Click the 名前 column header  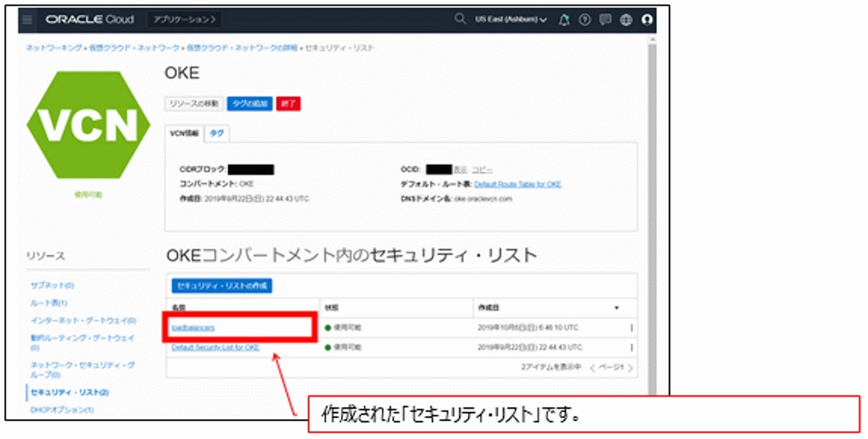pos(178,308)
